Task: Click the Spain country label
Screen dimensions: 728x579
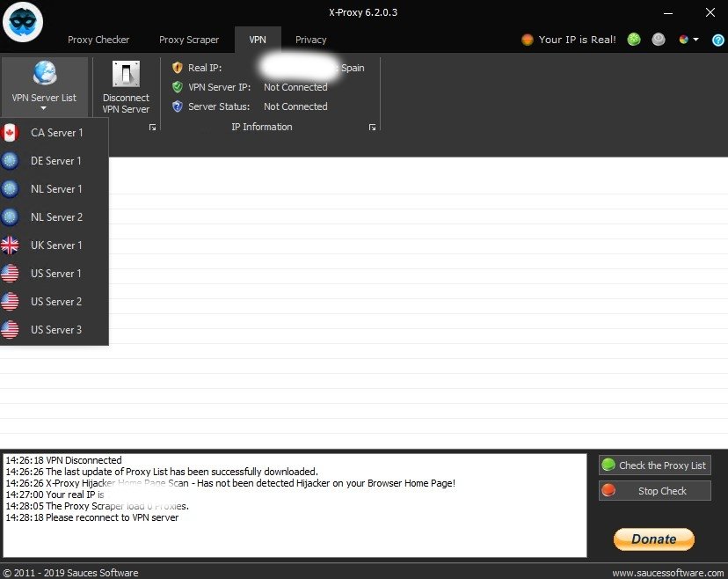Action: [353, 68]
